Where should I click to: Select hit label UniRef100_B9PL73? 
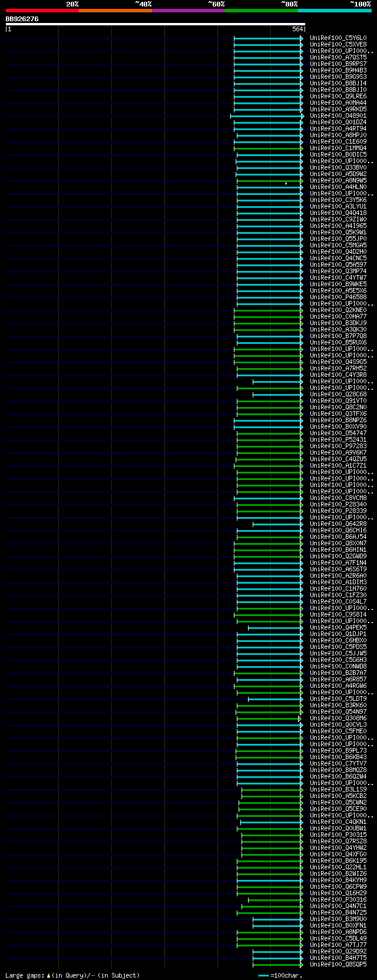(338, 750)
